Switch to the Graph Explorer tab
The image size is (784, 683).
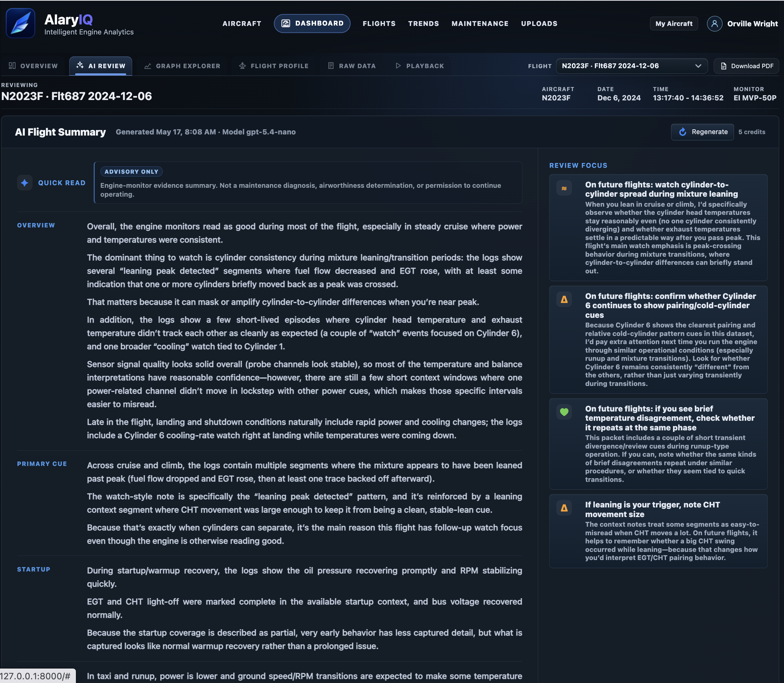tap(182, 66)
